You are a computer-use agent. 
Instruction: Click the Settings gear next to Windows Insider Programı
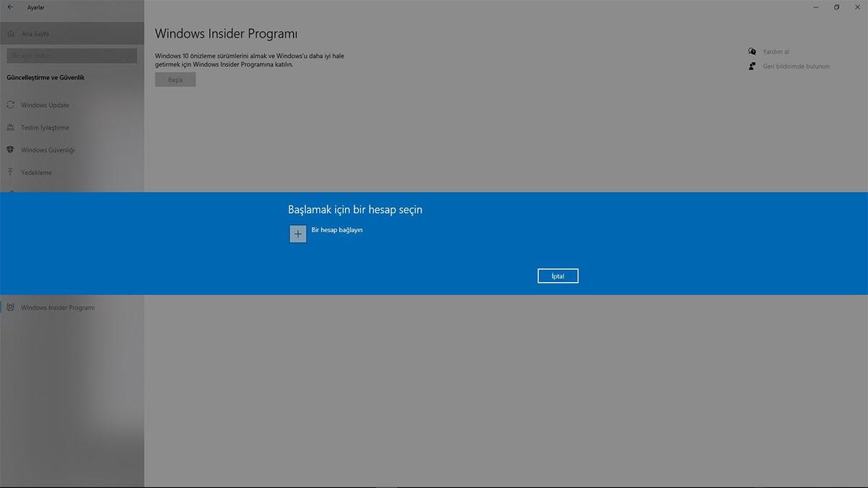(x=10, y=307)
